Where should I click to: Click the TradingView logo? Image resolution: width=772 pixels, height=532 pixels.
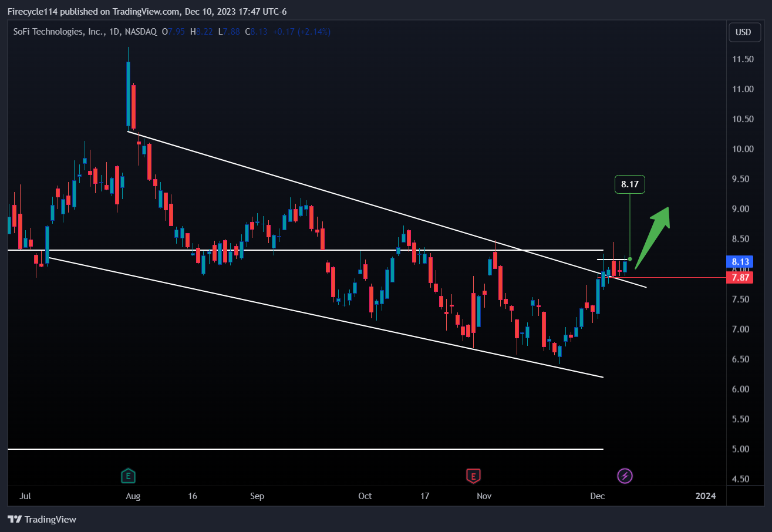point(42,519)
